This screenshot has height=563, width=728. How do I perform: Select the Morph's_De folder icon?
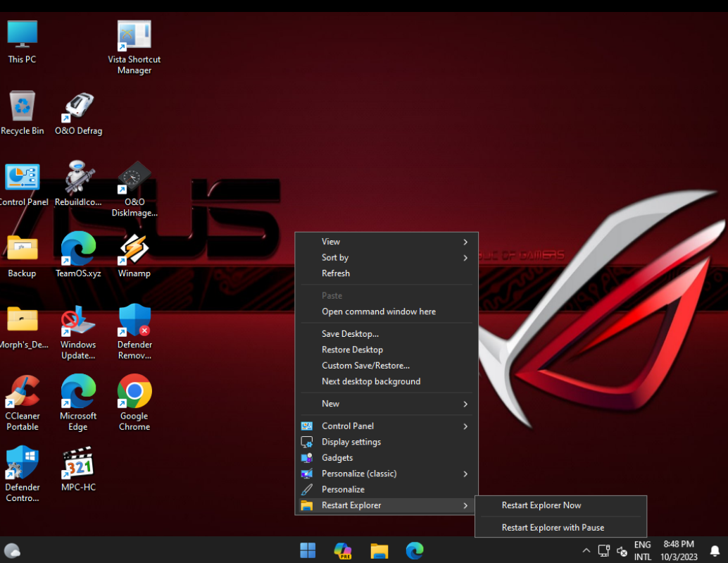[23, 328]
